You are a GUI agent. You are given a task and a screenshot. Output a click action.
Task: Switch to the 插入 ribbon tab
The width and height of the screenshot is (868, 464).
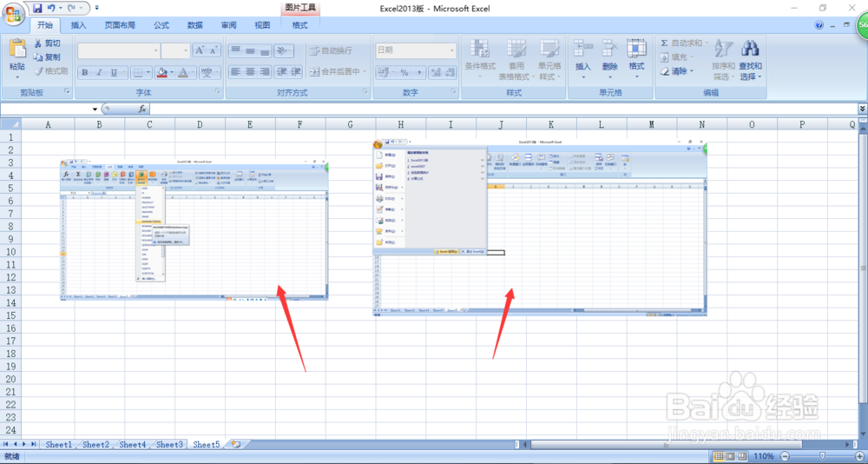tap(79, 25)
